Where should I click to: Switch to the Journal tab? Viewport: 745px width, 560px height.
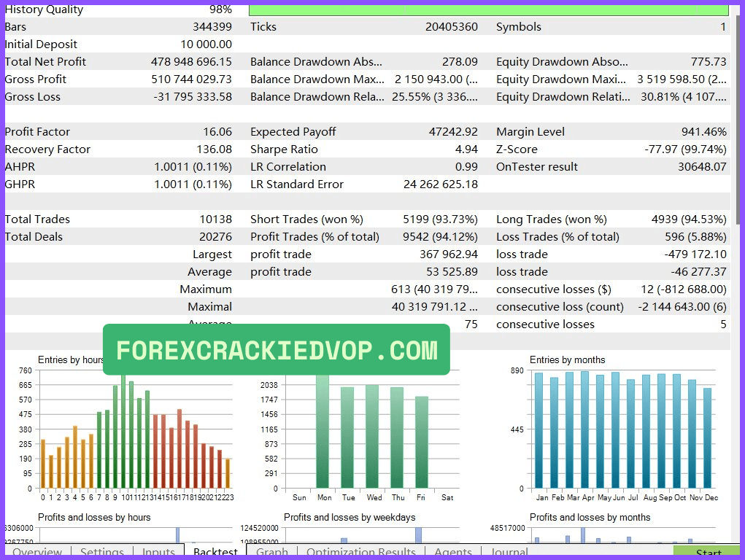(509, 552)
